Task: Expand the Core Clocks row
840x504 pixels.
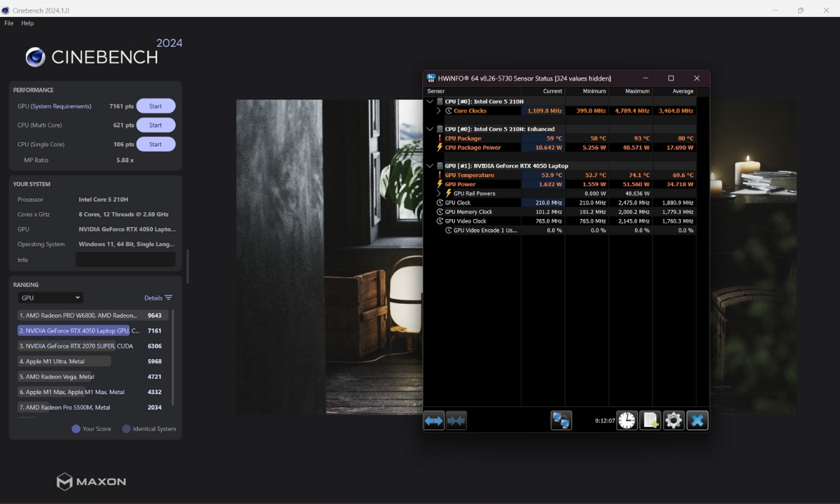Action: (x=439, y=111)
